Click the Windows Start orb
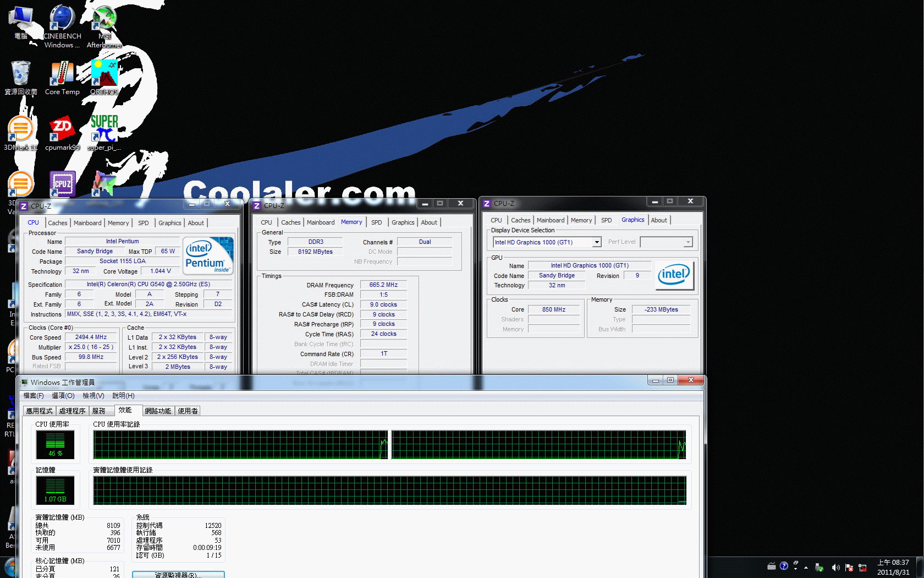This screenshot has height=578, width=924. (9, 568)
